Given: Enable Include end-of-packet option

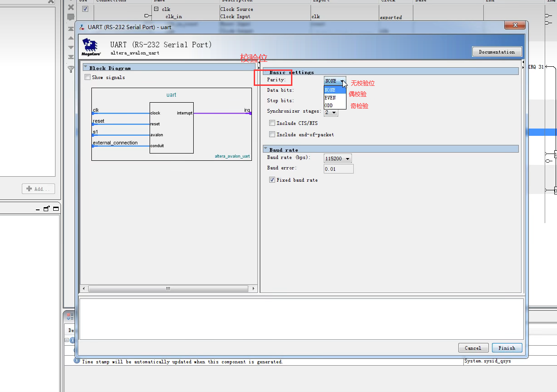Looking at the screenshot, I should (272, 134).
